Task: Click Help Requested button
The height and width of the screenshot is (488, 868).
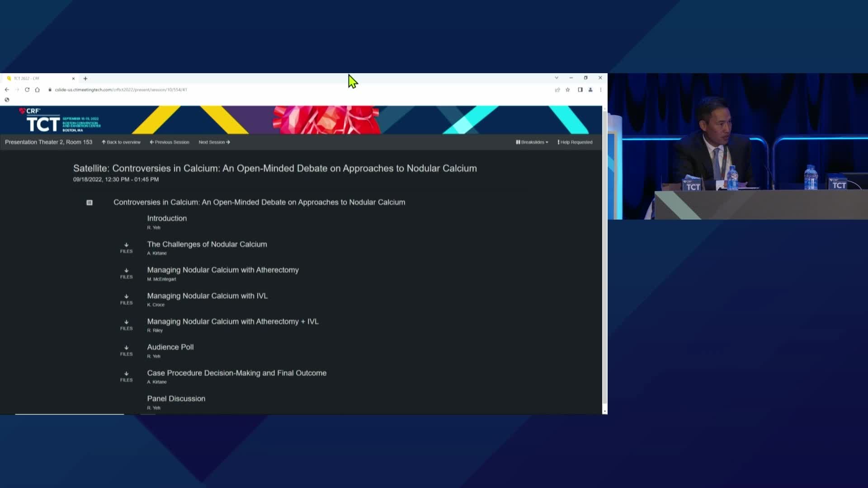Action: point(575,142)
